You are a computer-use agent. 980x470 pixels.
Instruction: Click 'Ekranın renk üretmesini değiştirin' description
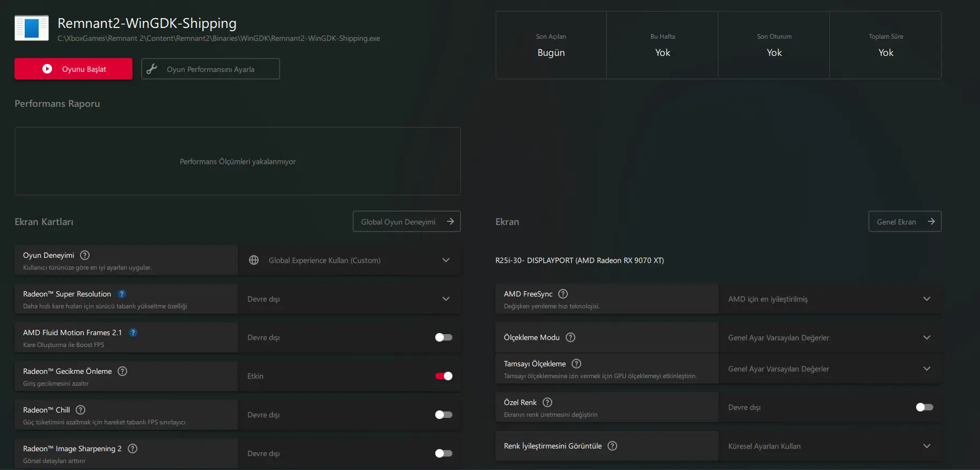(551, 415)
